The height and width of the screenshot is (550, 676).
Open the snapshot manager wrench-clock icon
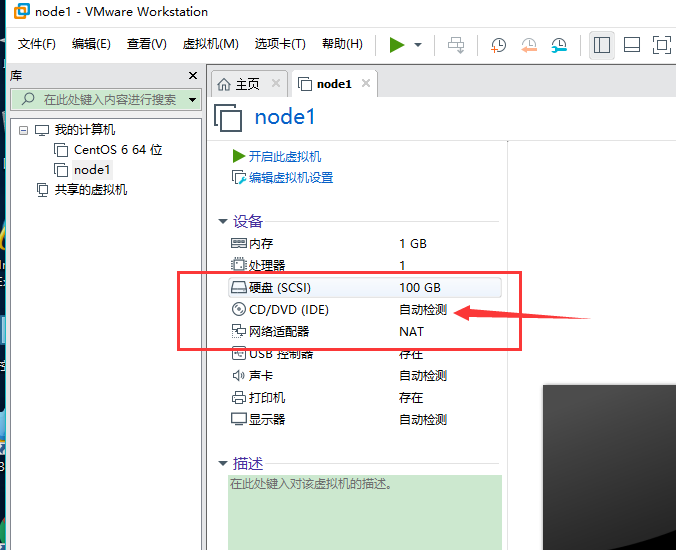pyautogui.click(x=559, y=45)
